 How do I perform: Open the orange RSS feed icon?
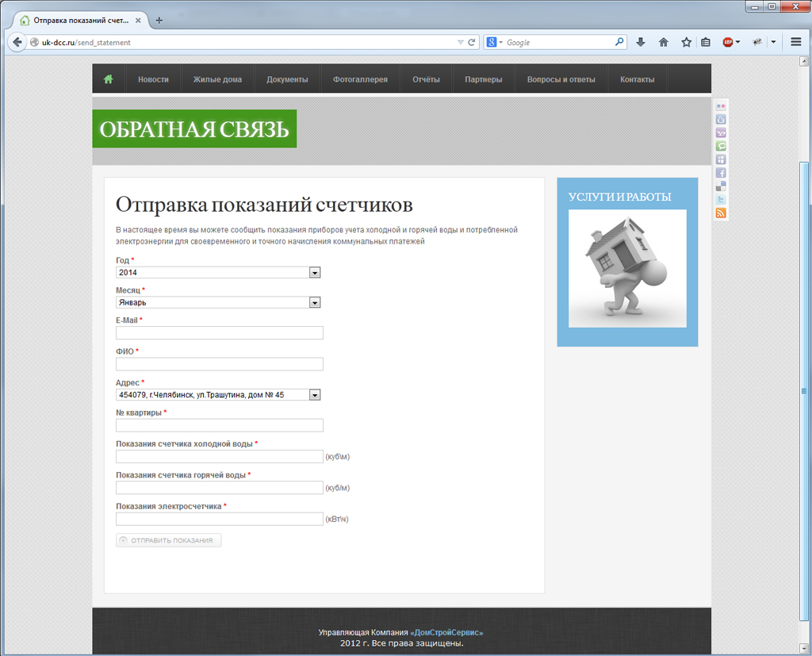(x=721, y=213)
